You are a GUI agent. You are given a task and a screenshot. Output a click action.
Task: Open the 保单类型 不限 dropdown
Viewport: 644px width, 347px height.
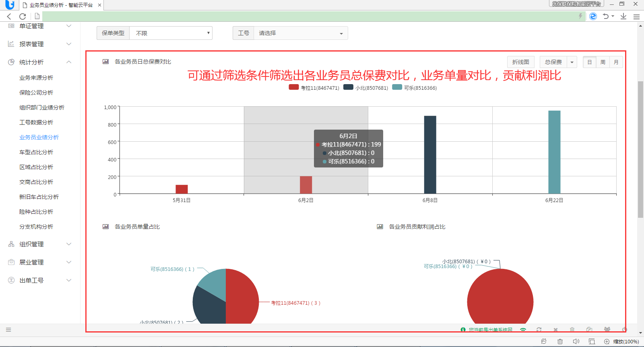point(171,33)
